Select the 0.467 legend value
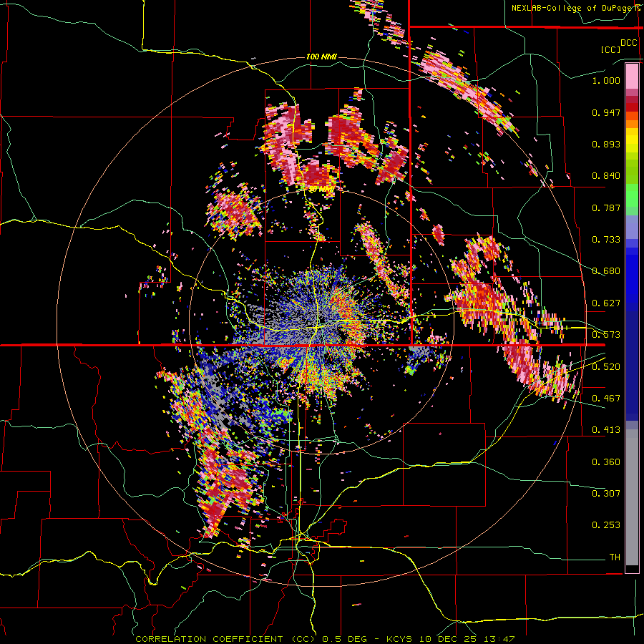Viewport: 644px width, 644px height. coord(606,399)
